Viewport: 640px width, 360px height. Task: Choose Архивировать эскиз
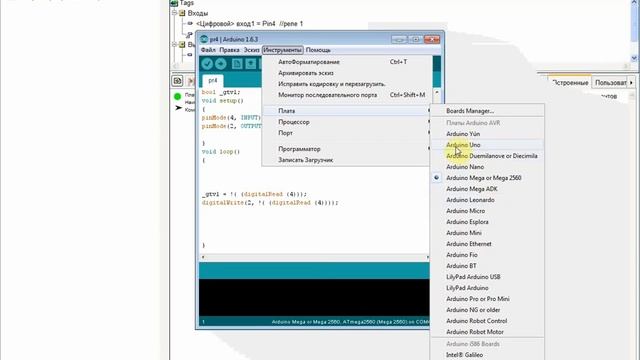click(347, 73)
